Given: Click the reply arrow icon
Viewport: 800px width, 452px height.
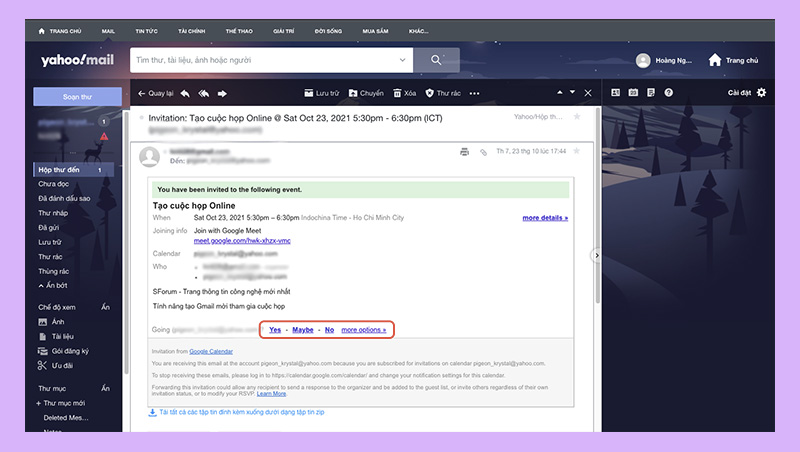Looking at the screenshot, I should click(185, 93).
